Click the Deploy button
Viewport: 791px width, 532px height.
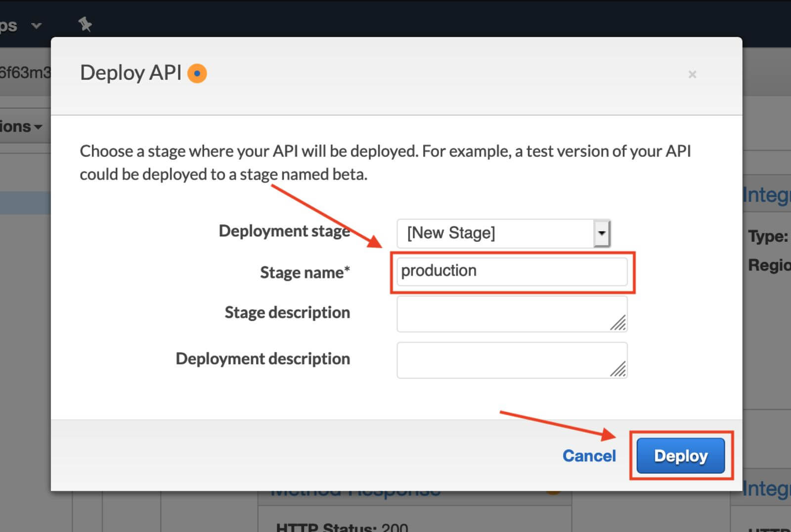(x=680, y=455)
